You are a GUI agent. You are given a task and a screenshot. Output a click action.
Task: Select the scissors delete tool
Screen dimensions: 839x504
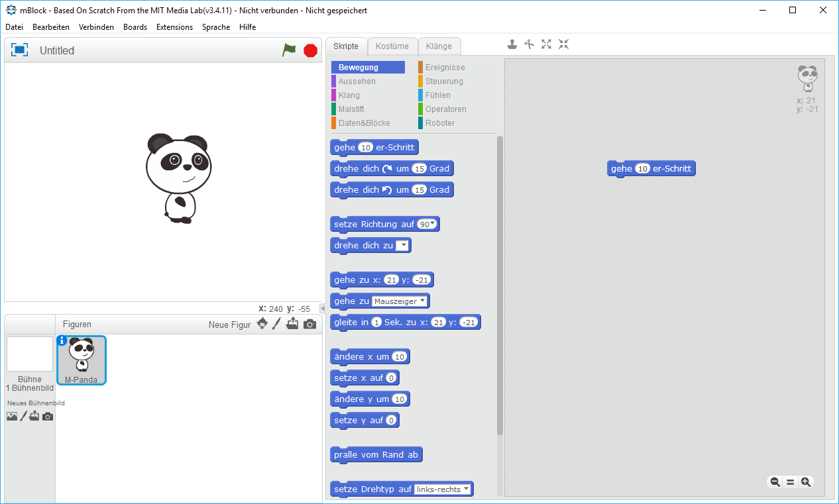(529, 44)
